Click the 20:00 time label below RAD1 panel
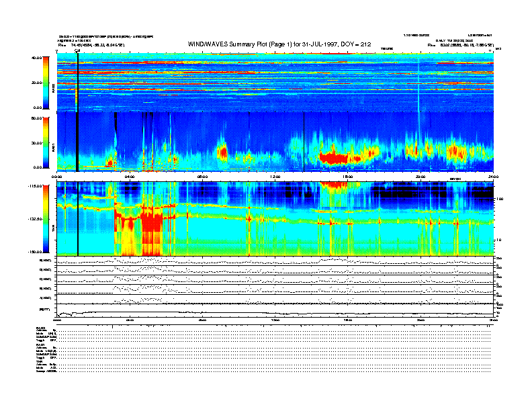This screenshot has height=411, width=532. 420,177
